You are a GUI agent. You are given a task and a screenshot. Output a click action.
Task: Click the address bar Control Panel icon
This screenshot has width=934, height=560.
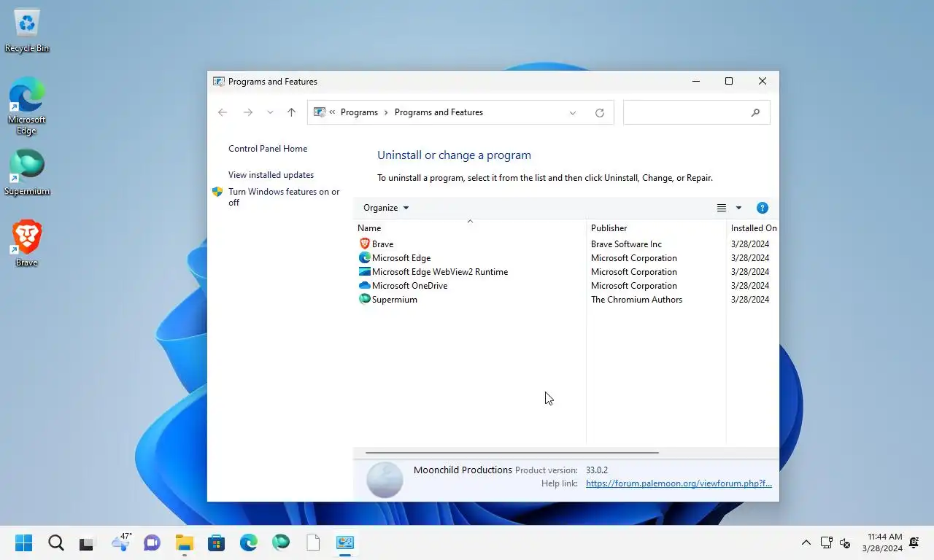point(320,112)
